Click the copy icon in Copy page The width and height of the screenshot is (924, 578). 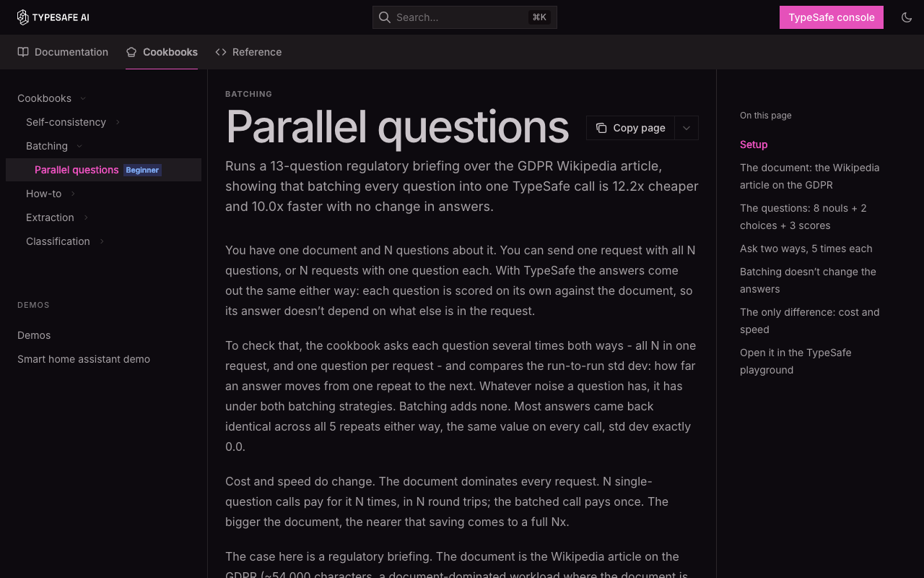pos(601,128)
